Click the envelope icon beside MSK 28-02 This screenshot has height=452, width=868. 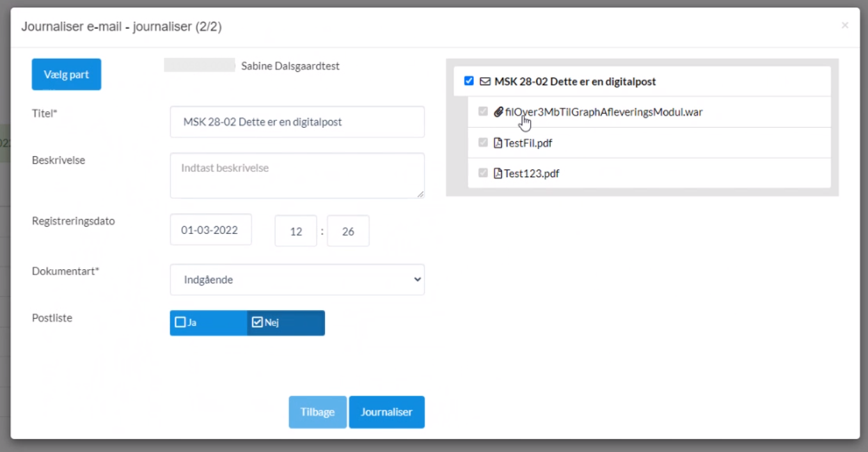[485, 82]
